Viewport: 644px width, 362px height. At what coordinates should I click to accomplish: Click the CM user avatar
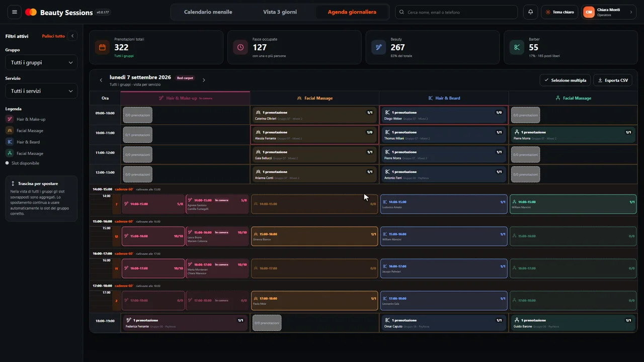[589, 12]
